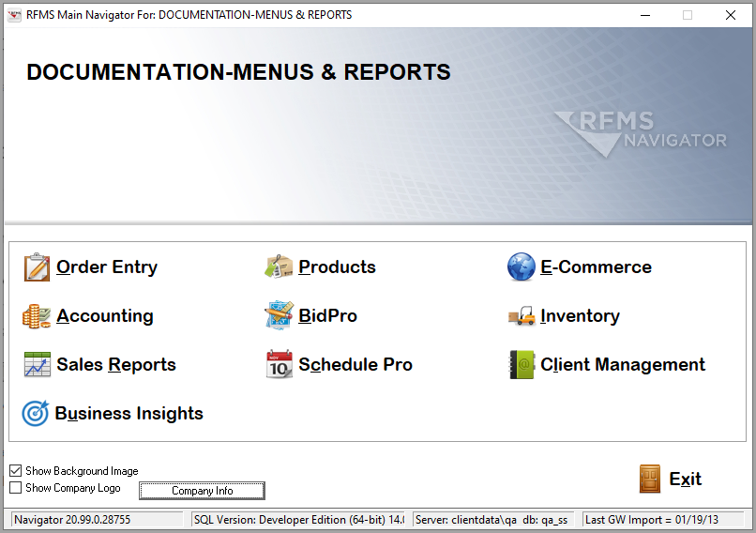Click the Exit door icon

pos(650,479)
